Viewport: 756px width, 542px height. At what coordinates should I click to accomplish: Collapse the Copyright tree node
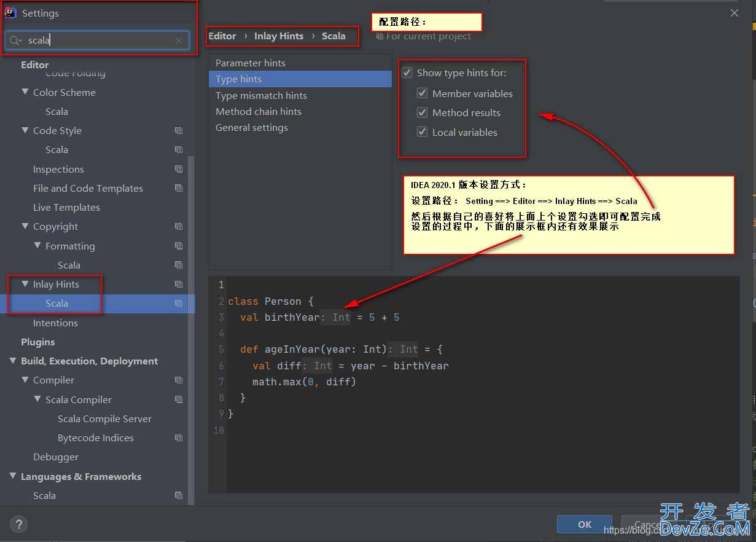click(25, 226)
